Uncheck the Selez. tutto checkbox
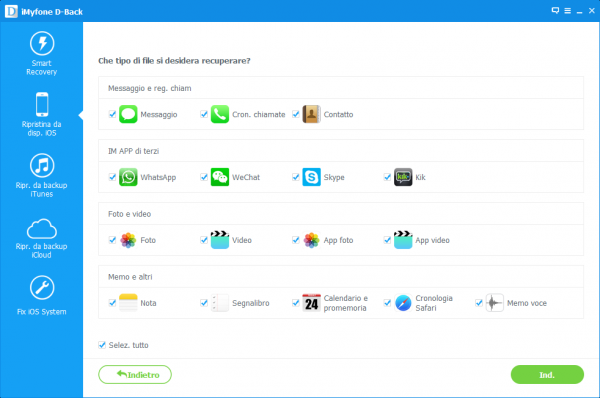This screenshot has height=398, width=600. point(102,345)
